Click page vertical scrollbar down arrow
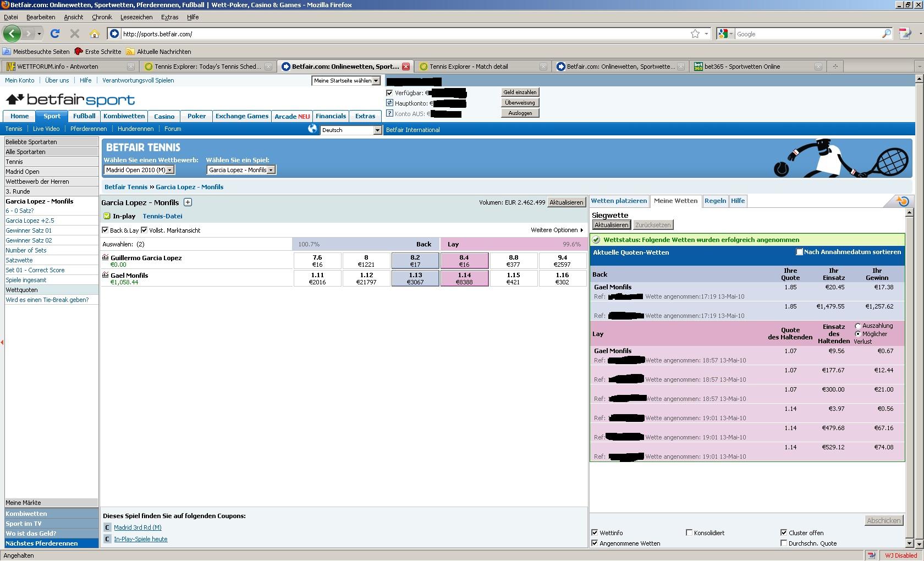 (x=919, y=543)
